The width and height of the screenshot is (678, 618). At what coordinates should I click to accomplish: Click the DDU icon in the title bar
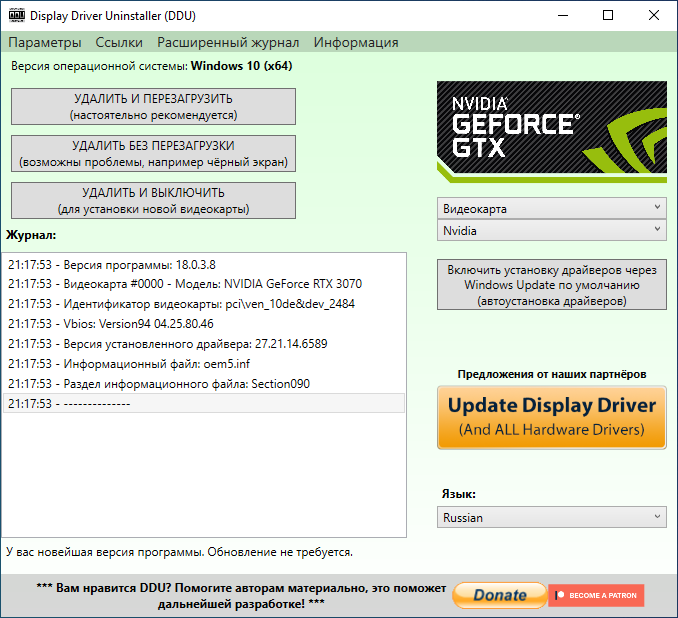click(x=16, y=16)
